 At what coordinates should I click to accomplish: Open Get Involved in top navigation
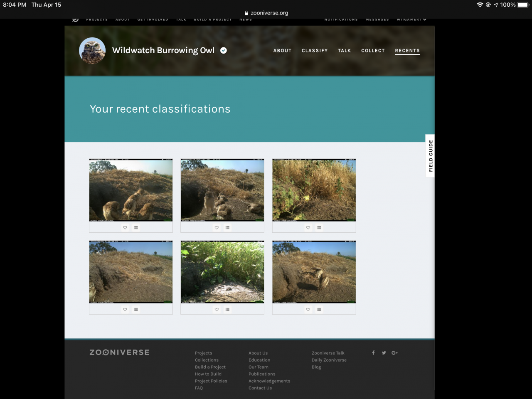click(153, 20)
